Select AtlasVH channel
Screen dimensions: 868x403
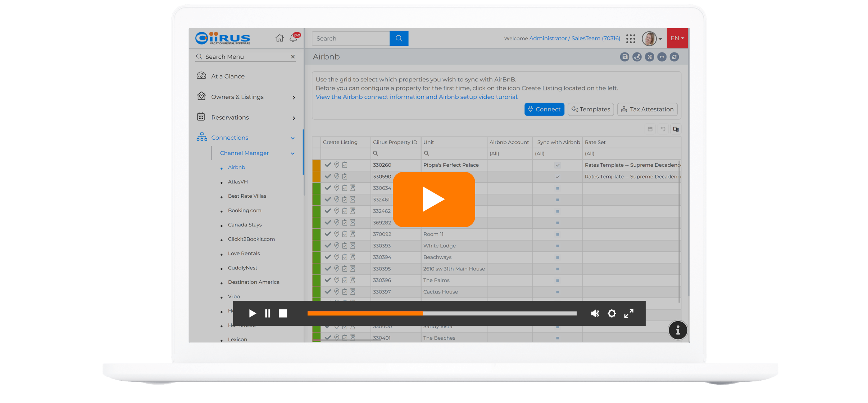(x=238, y=182)
